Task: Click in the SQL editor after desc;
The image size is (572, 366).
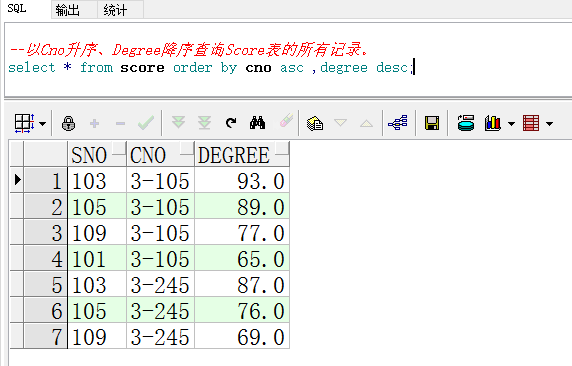Action: tap(414, 68)
